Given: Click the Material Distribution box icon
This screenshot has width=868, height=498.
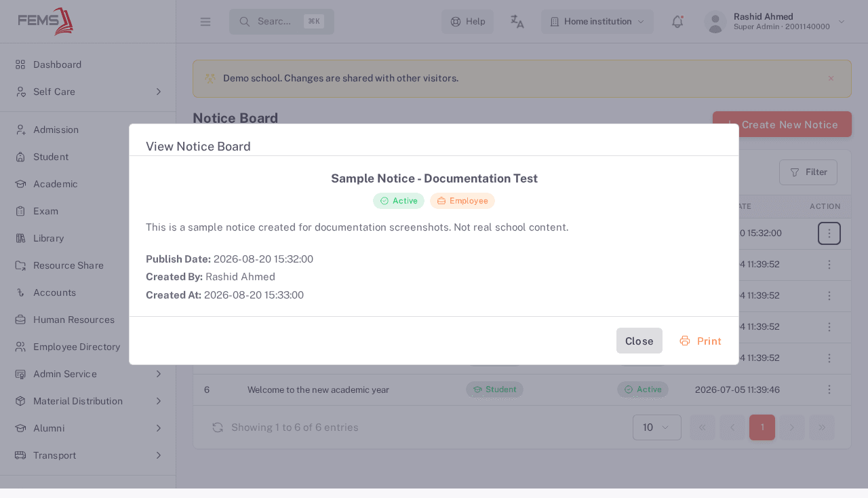Looking at the screenshot, I should coord(20,401).
